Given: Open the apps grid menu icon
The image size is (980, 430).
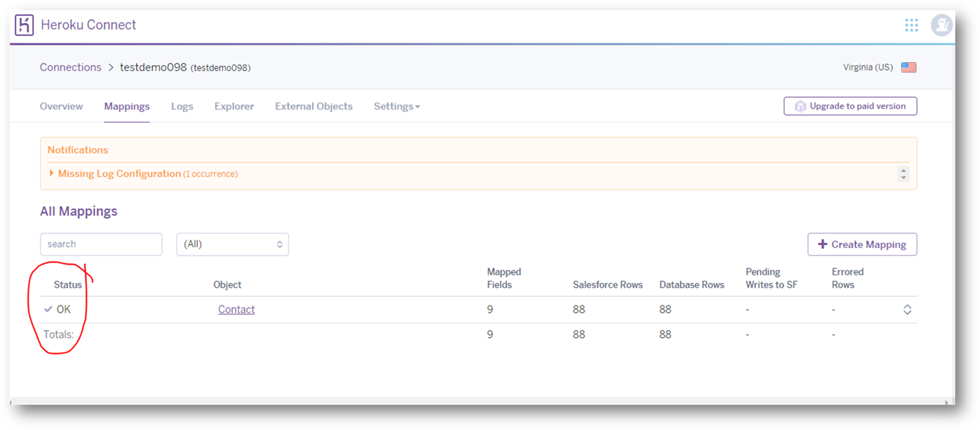Looking at the screenshot, I should point(912,25).
